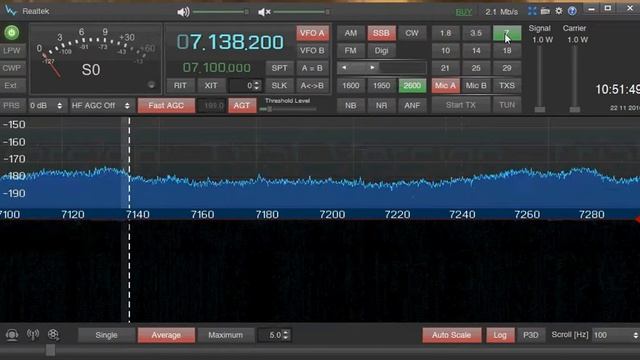640x360 pixels.
Task: Open the Scroll Hz 100 dropdown
Action: click(616, 335)
